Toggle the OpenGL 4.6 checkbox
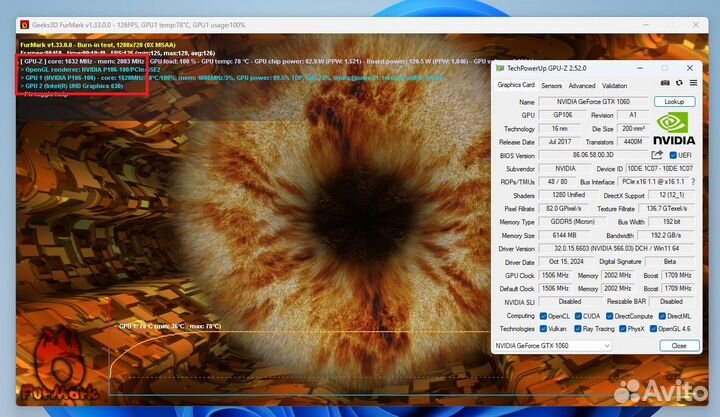This screenshot has width=720, height=417. coord(653,329)
